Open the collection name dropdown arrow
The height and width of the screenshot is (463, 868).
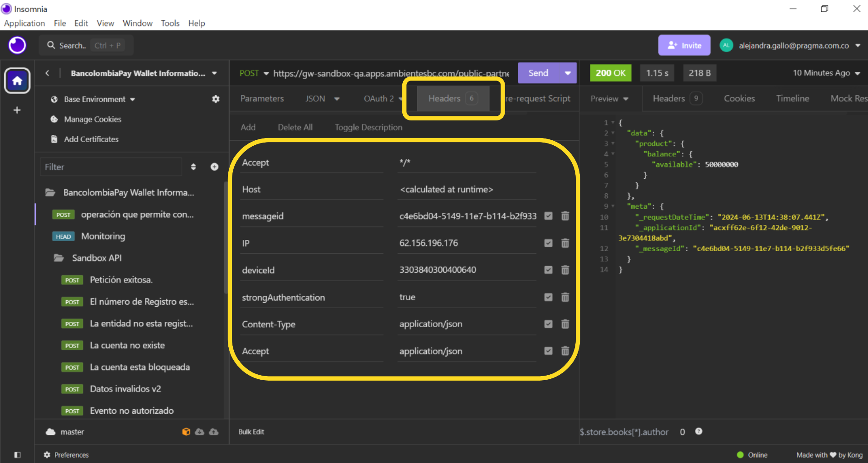click(x=214, y=73)
